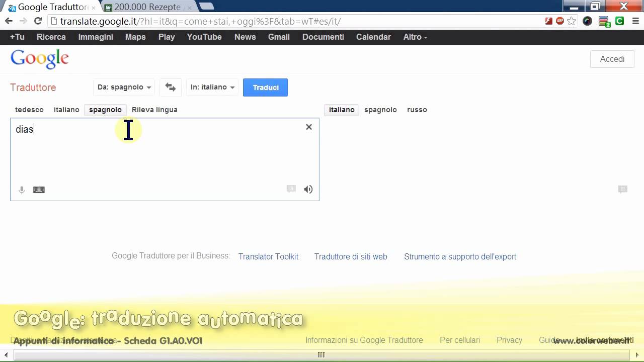
Task: Open the 'Da: spagnolo' source language dropdown
Action: coord(124,87)
